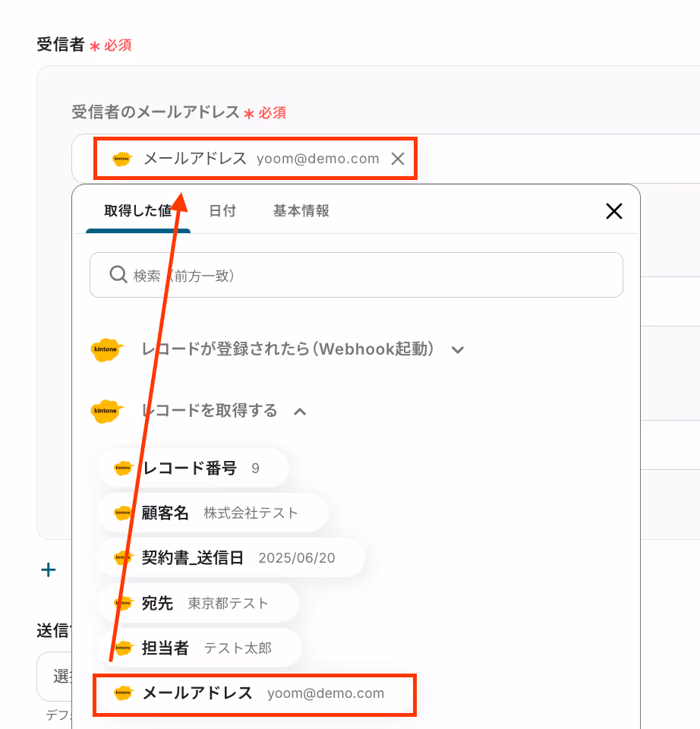Select メールアドレス yoom@demo.com in the list
700x729 pixels.
click(x=254, y=693)
